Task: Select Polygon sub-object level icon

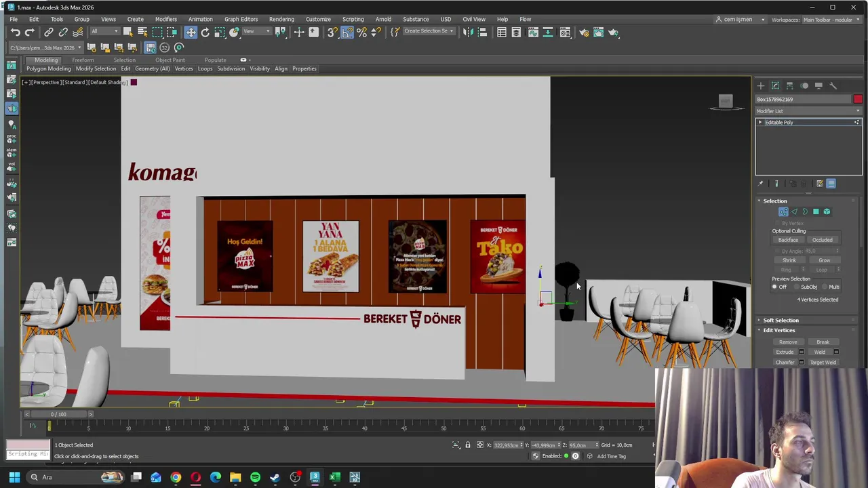Action: pyautogui.click(x=816, y=211)
